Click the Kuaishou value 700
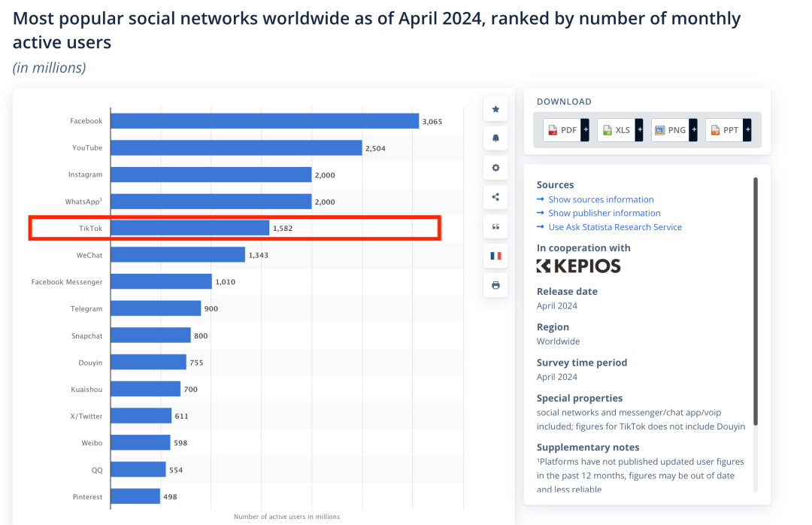 (x=190, y=389)
